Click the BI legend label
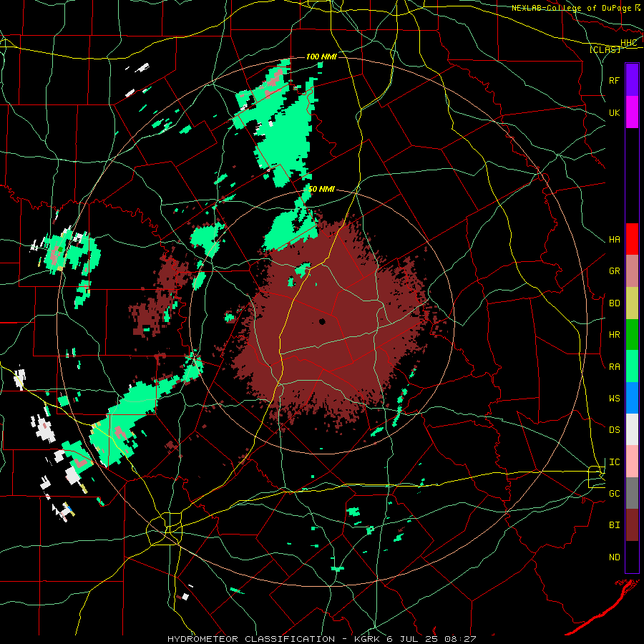 [615, 525]
